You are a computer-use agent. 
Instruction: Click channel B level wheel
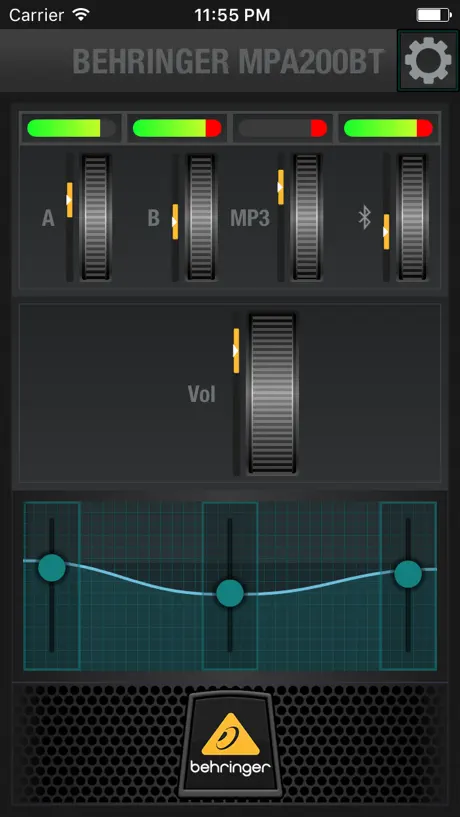(201, 217)
